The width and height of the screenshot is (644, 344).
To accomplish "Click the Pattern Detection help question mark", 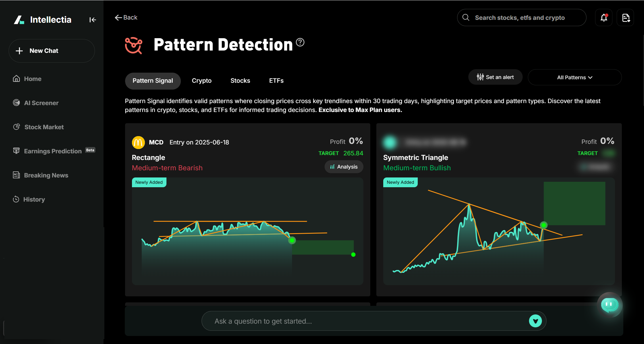I will click(300, 42).
